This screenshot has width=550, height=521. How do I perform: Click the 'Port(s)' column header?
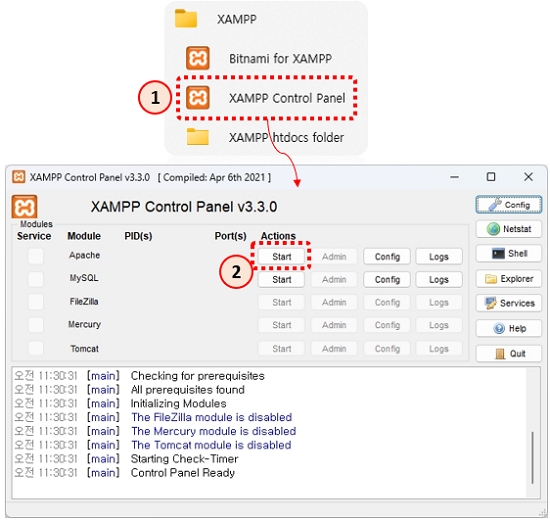(x=230, y=236)
